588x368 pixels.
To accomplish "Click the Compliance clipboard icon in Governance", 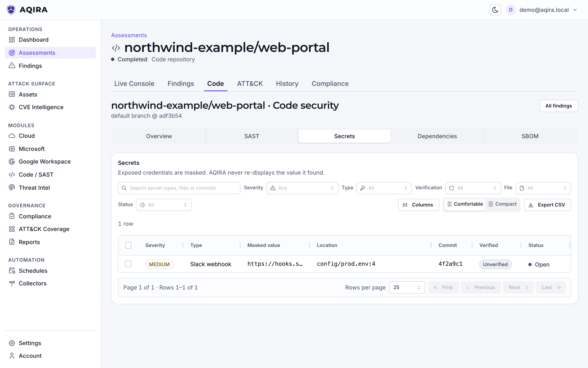I will point(12,216).
